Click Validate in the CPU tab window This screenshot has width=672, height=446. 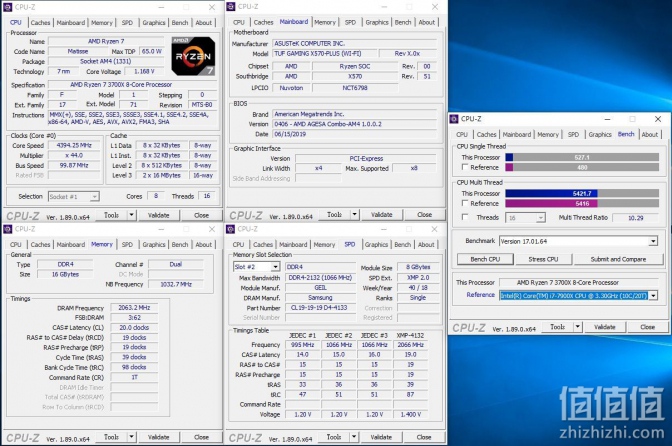pos(158,215)
